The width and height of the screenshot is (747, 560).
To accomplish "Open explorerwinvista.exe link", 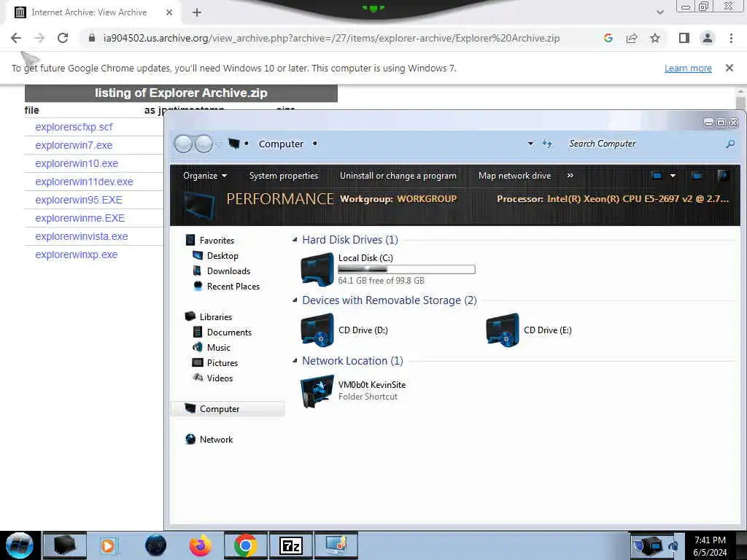I will (82, 236).
